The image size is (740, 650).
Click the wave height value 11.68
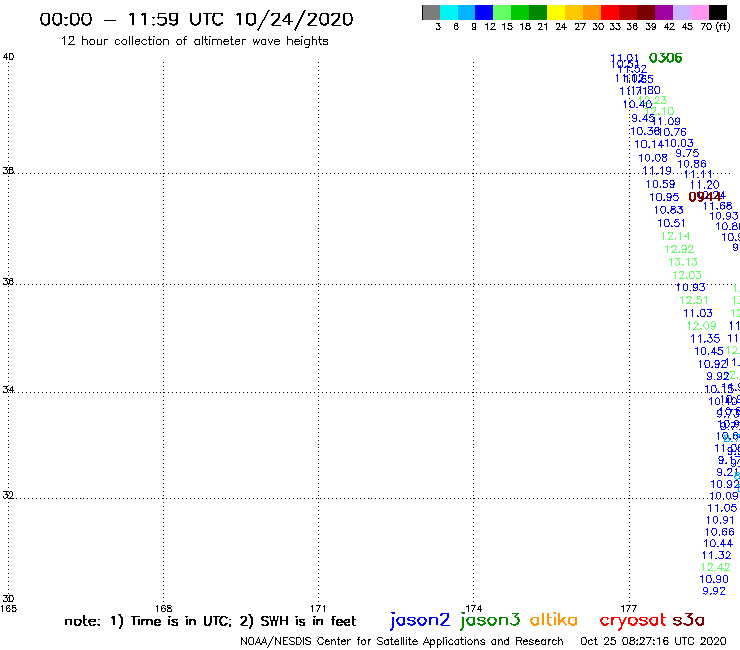(717, 206)
